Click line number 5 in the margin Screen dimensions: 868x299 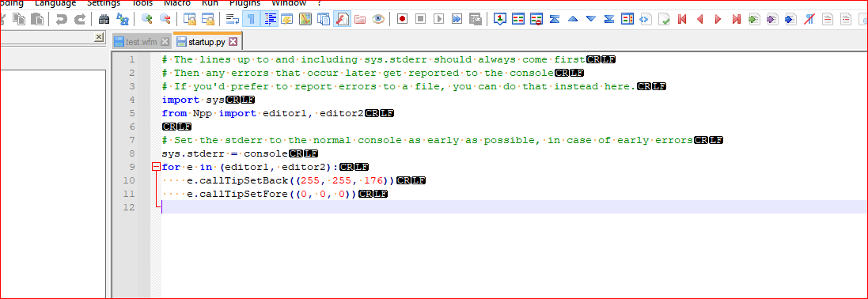pyautogui.click(x=131, y=113)
